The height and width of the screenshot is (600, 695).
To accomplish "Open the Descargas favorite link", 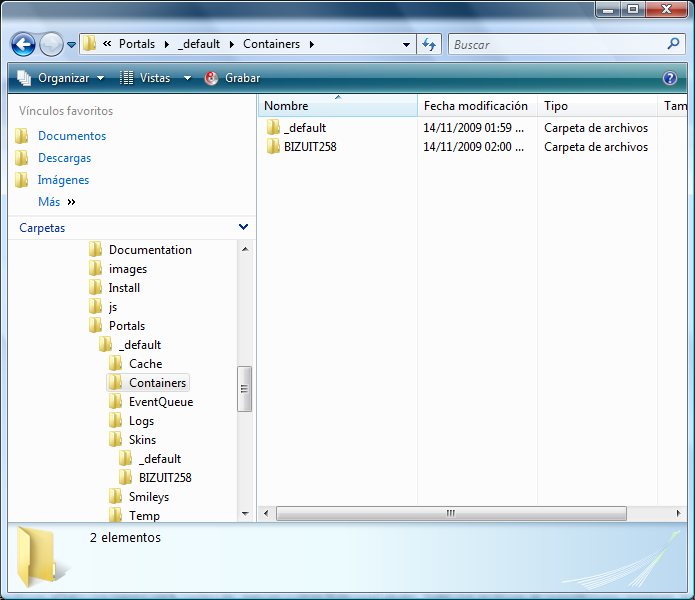I will coord(64,158).
